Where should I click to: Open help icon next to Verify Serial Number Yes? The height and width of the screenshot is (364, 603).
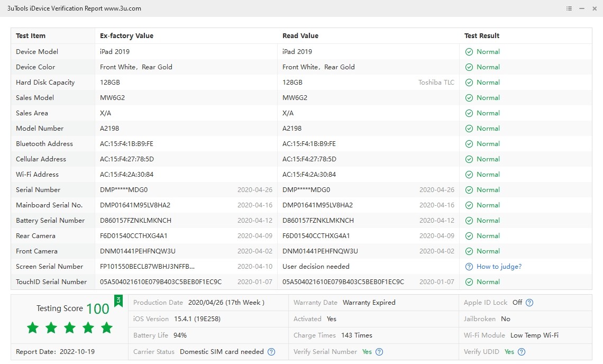379,352
